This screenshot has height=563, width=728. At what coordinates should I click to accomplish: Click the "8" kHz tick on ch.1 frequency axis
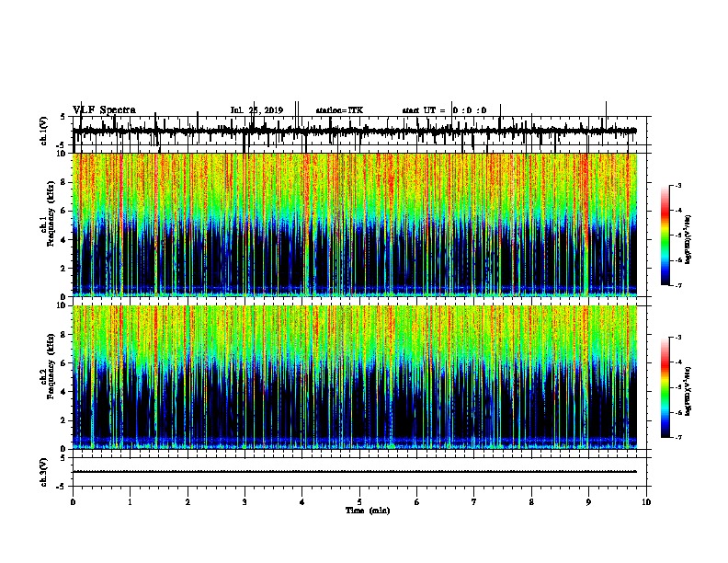pyautogui.click(x=65, y=182)
